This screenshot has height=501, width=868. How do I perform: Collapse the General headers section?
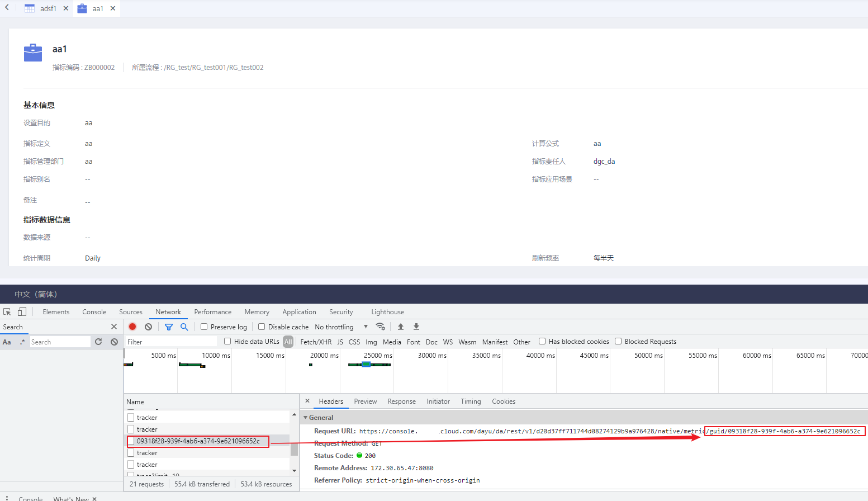305,418
